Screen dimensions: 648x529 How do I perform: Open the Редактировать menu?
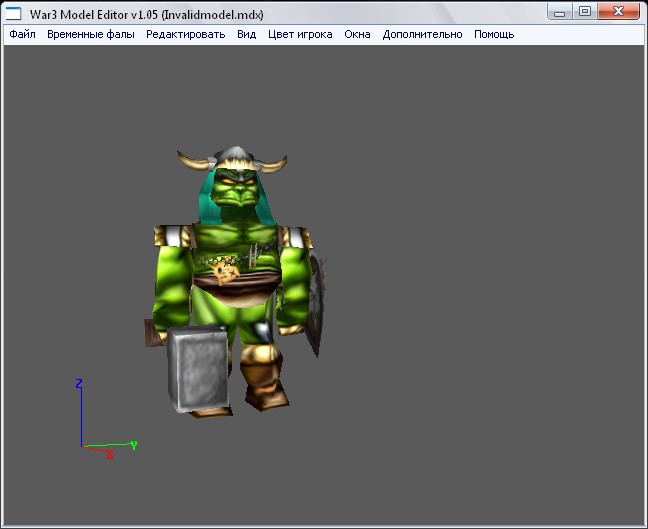coord(186,34)
